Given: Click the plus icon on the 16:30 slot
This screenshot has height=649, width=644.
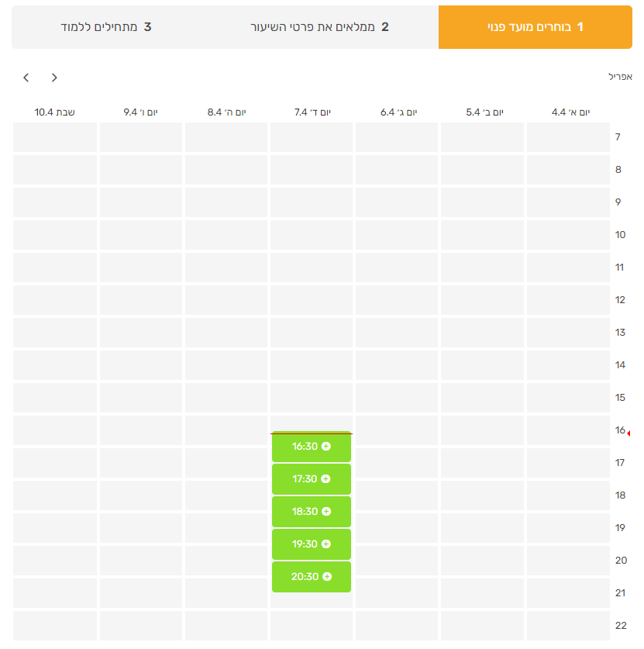Looking at the screenshot, I should point(325,447).
